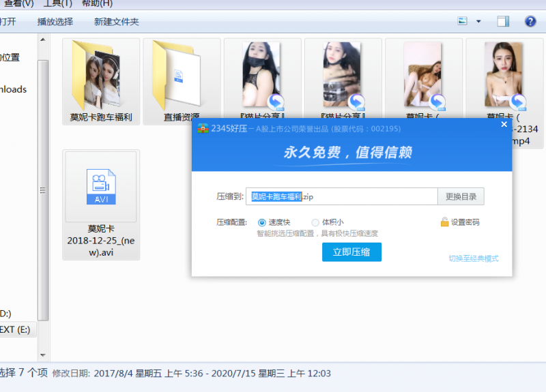Click the 永久免费，值得信赖 banner text
Image resolution: width=546 pixels, height=392 pixels.
(x=348, y=152)
